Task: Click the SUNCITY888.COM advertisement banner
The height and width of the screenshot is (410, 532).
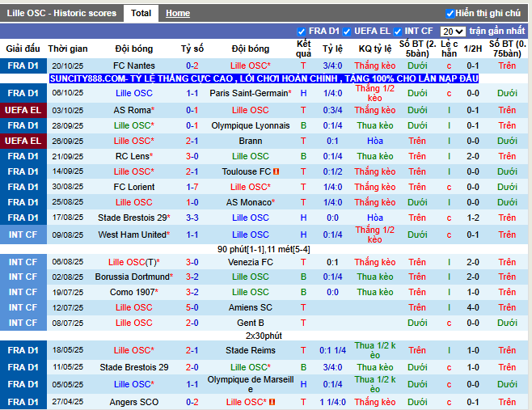Action: tap(264, 78)
